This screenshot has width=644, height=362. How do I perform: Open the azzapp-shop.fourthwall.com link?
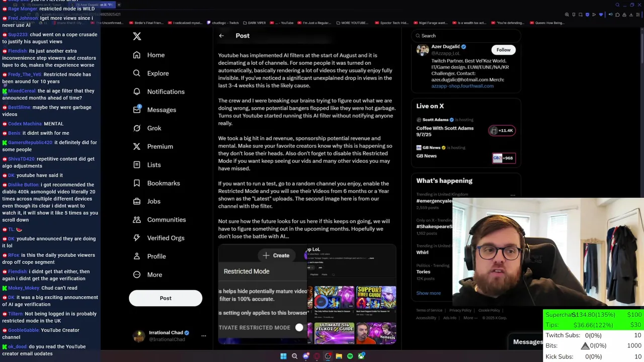pyautogui.click(x=462, y=86)
